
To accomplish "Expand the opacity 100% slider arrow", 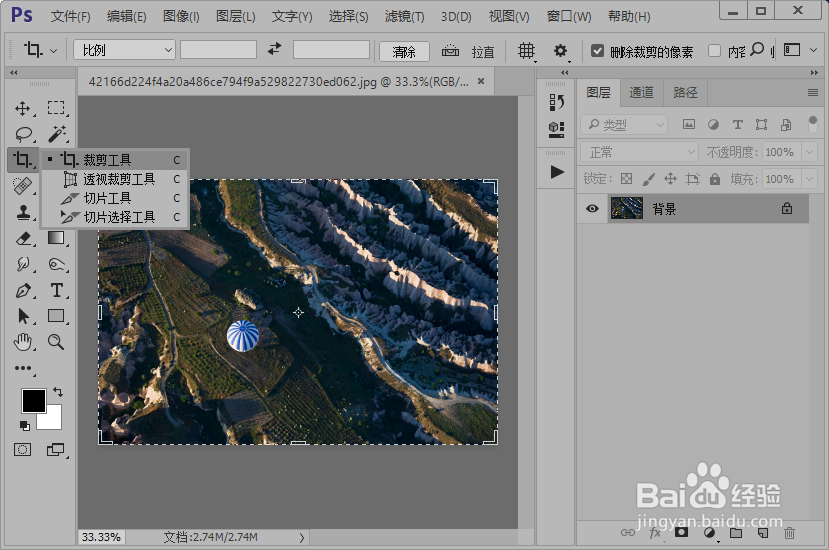I will (809, 152).
